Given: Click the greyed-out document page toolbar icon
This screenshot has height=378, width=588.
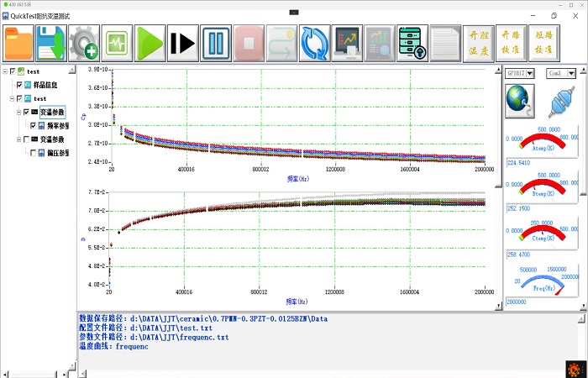Looking at the screenshot, I should (445, 43).
